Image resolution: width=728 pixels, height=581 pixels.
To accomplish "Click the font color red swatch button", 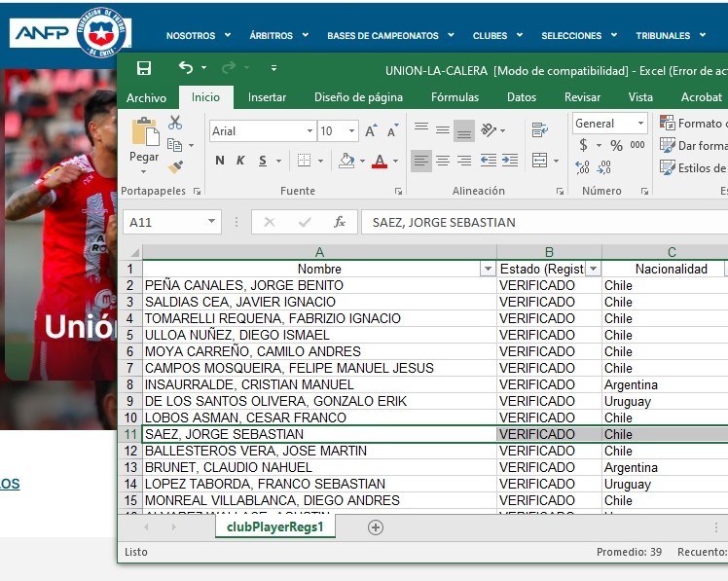I will pos(379,161).
